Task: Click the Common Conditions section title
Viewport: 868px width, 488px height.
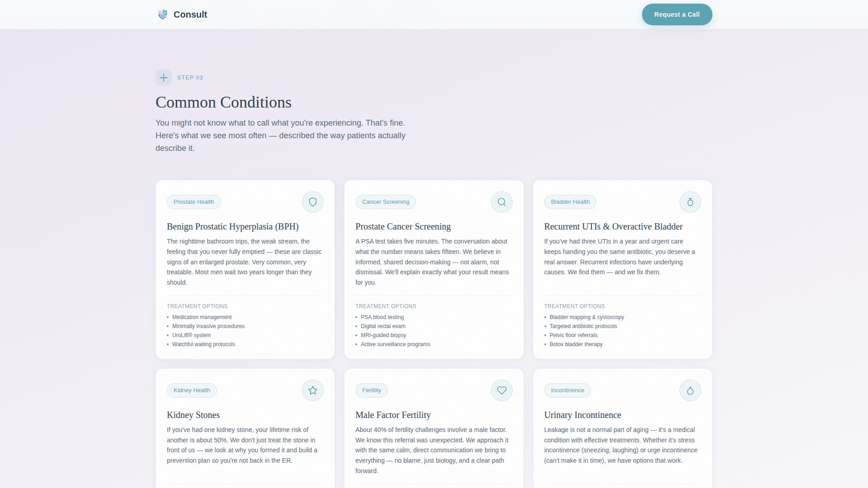Action: click(223, 102)
